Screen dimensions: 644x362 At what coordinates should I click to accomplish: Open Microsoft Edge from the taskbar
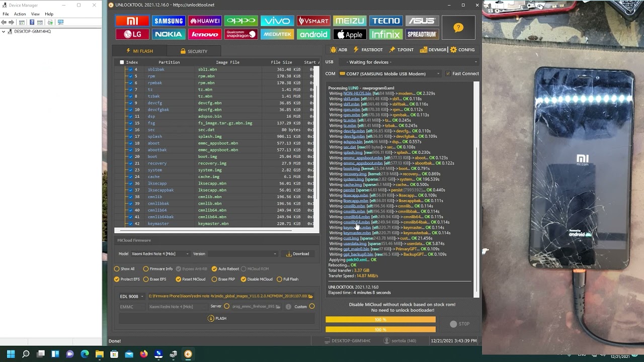point(85,354)
